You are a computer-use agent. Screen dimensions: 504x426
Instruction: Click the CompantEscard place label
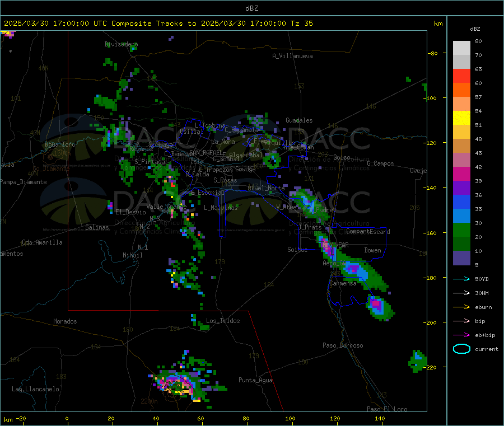pyautogui.click(x=368, y=232)
